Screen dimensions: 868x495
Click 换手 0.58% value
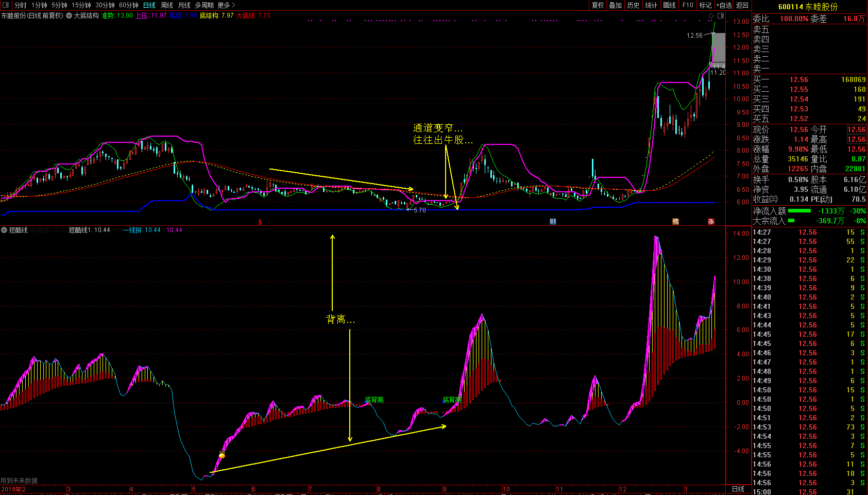(x=798, y=179)
